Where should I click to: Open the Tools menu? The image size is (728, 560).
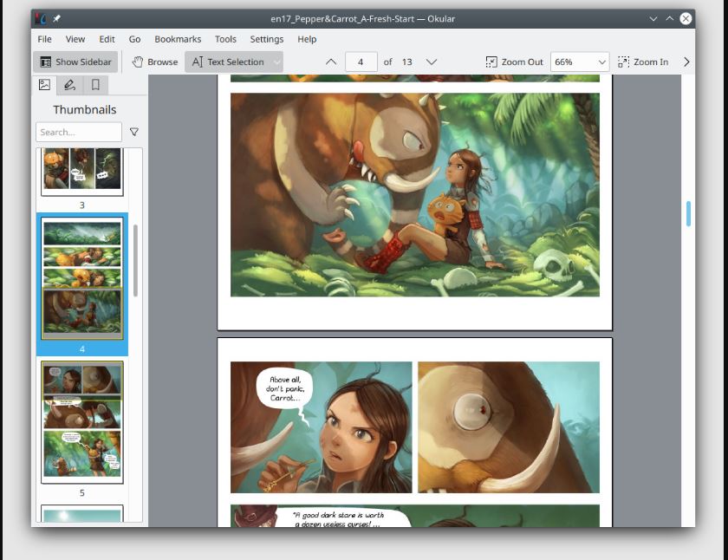225,39
